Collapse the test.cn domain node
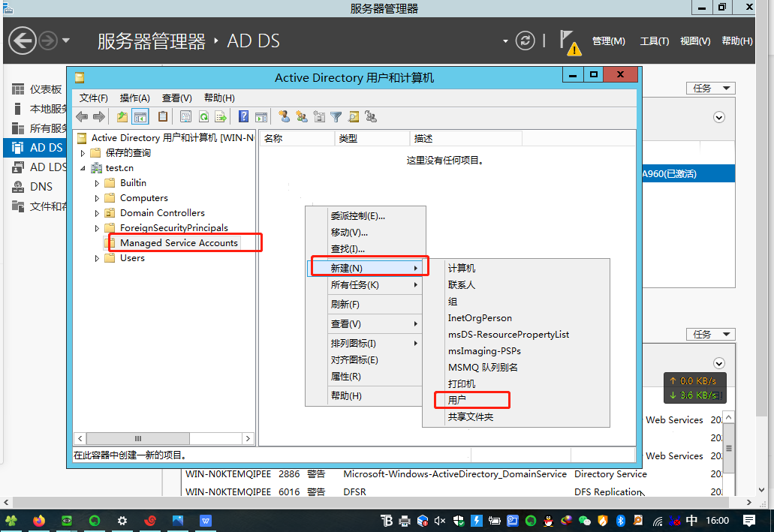The width and height of the screenshot is (774, 532). (x=83, y=168)
